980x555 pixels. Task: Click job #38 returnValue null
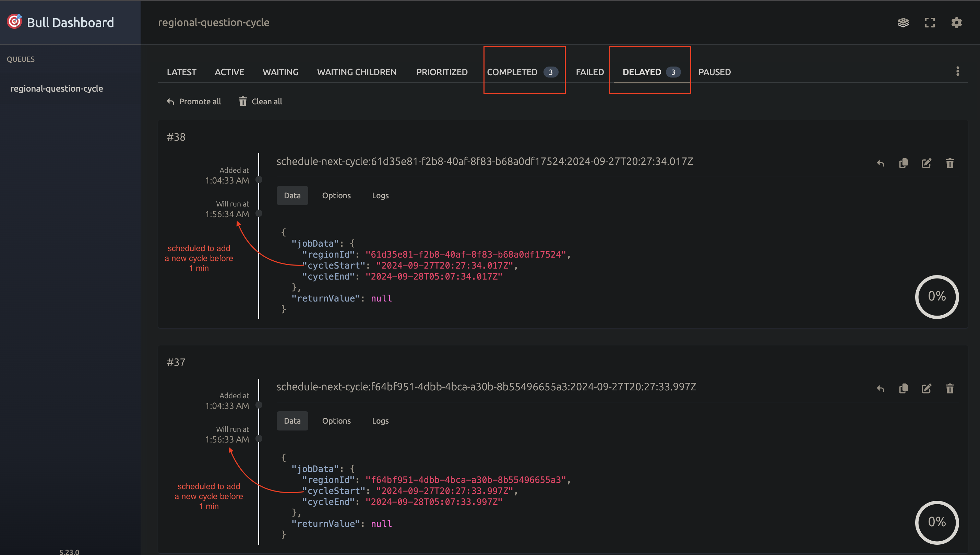(x=381, y=298)
